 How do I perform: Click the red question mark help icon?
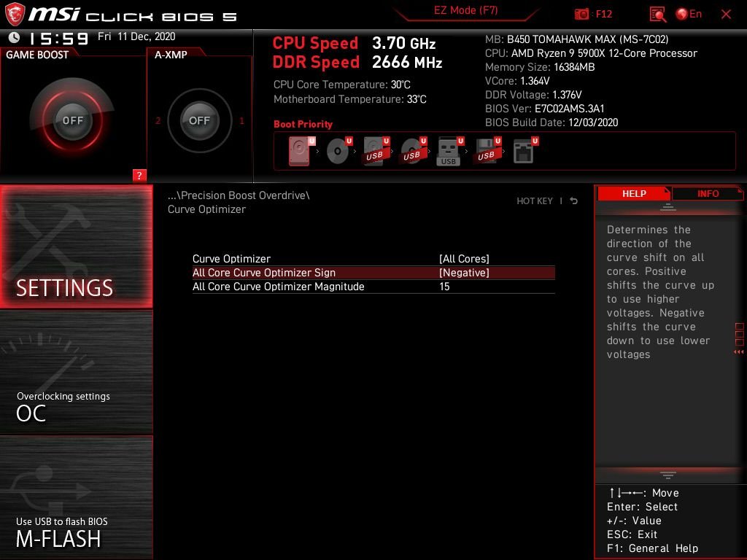click(x=139, y=175)
